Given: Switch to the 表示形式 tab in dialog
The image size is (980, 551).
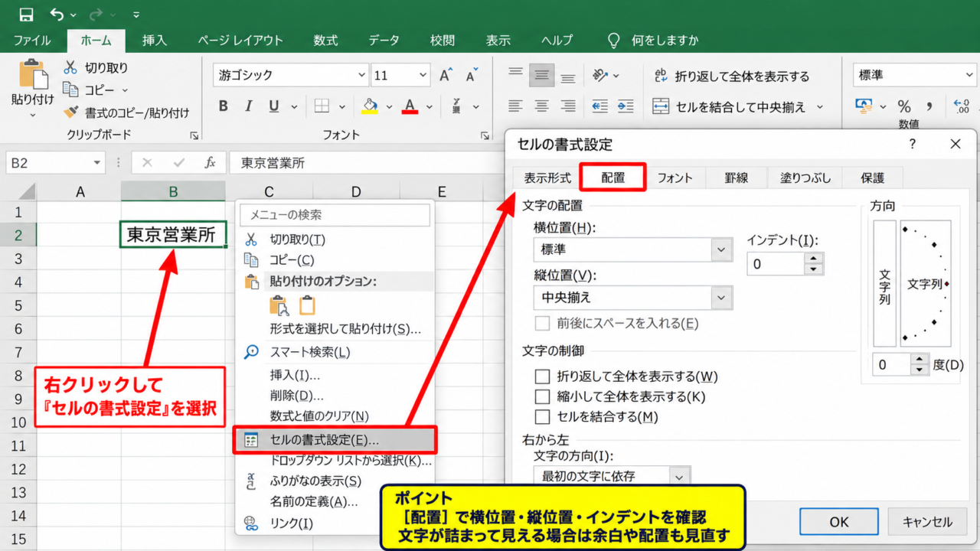Looking at the screenshot, I should (x=547, y=178).
